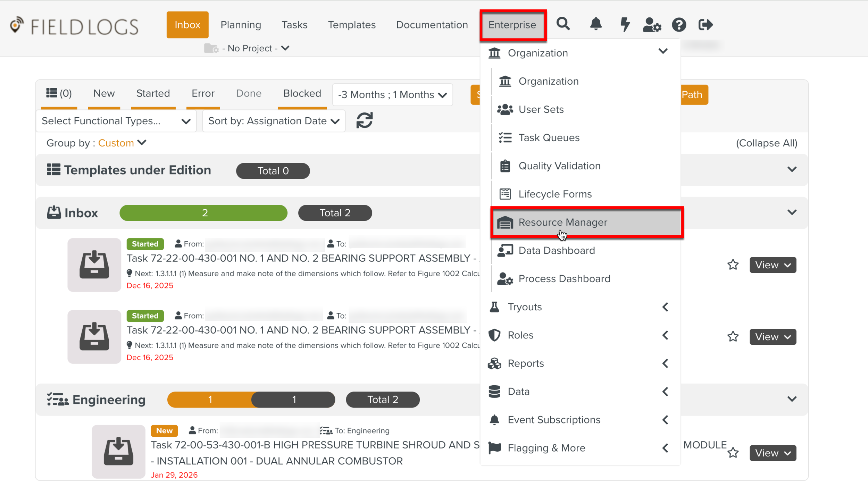Enable the Blocked status filter
868x487 pixels.
pyautogui.click(x=302, y=93)
